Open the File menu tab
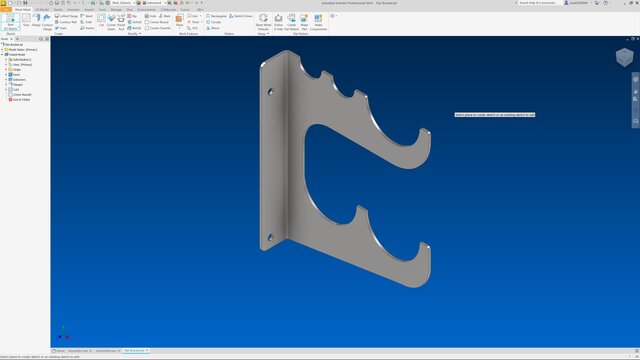This screenshot has height=360, width=640. pos(6,9)
